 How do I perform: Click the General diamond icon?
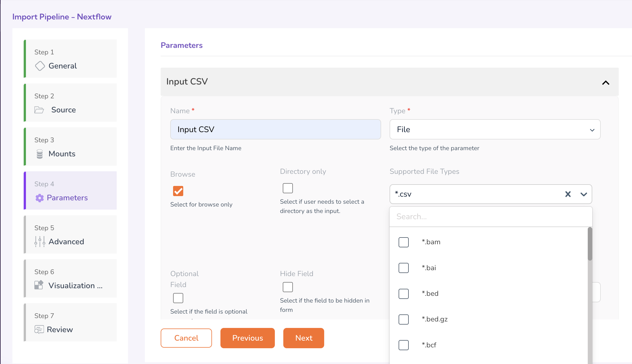[x=40, y=66]
